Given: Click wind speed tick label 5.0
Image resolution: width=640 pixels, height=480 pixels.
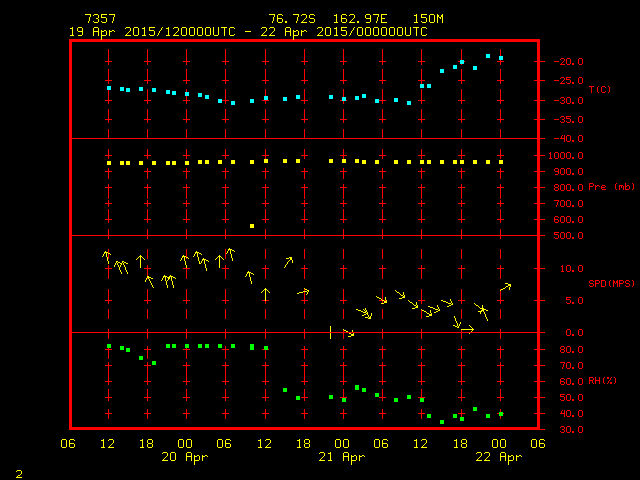Looking at the screenshot, I should [574, 301].
